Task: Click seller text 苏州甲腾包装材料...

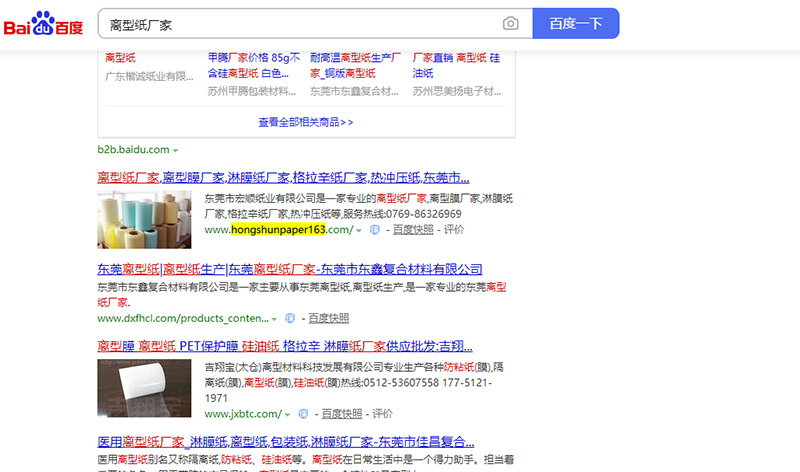Action: tap(252, 91)
